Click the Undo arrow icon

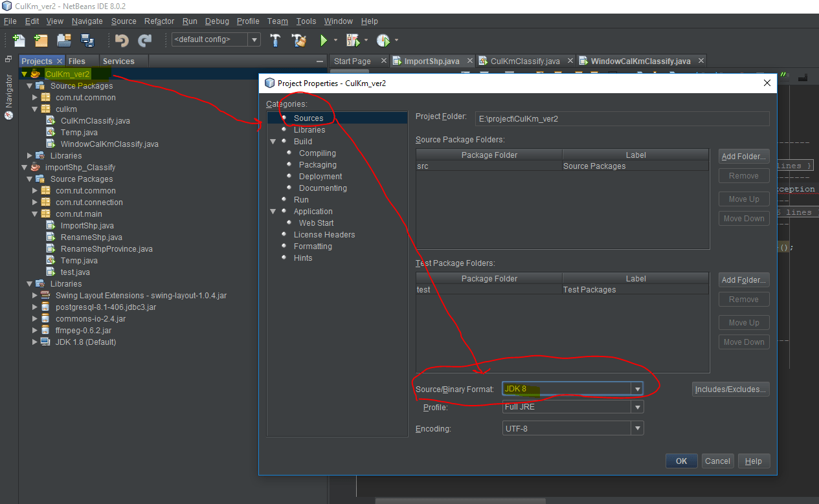pyautogui.click(x=121, y=40)
